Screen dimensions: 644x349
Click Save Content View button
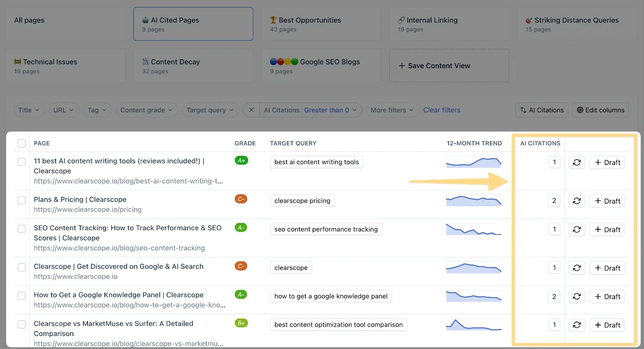(x=449, y=66)
